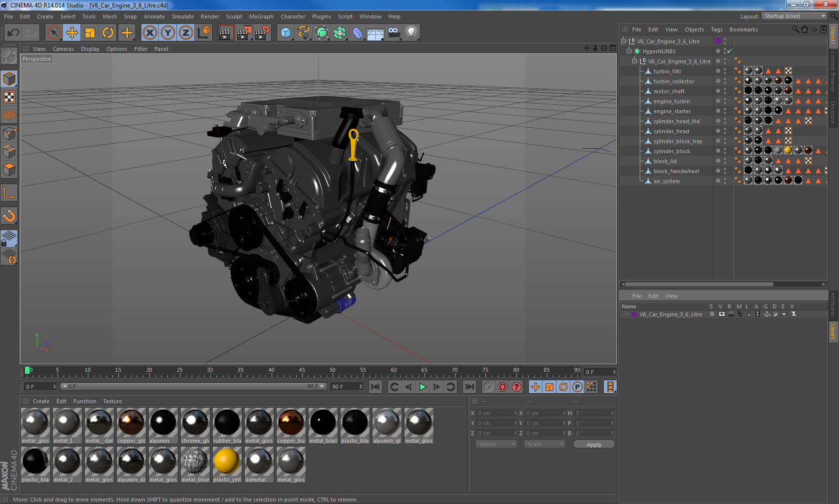The width and height of the screenshot is (839, 504).
Task: Play the animation forward
Action: click(x=422, y=387)
